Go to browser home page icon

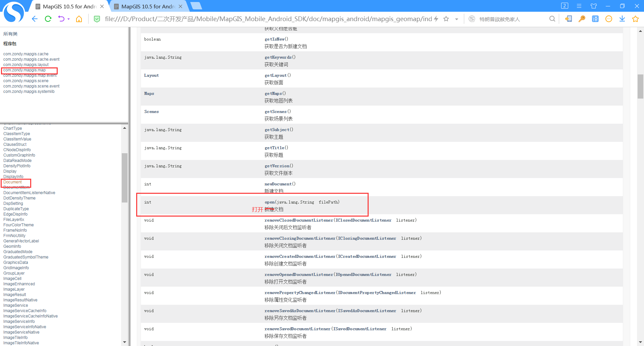(x=79, y=19)
